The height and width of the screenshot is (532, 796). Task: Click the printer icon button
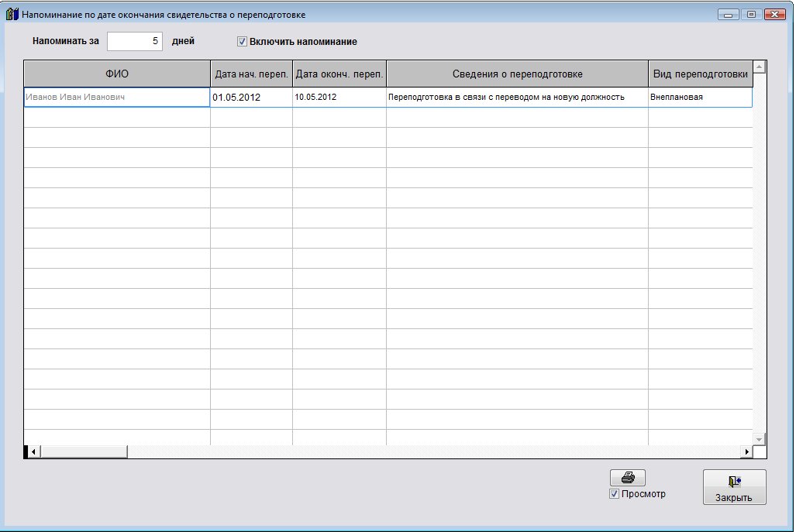pyautogui.click(x=628, y=477)
